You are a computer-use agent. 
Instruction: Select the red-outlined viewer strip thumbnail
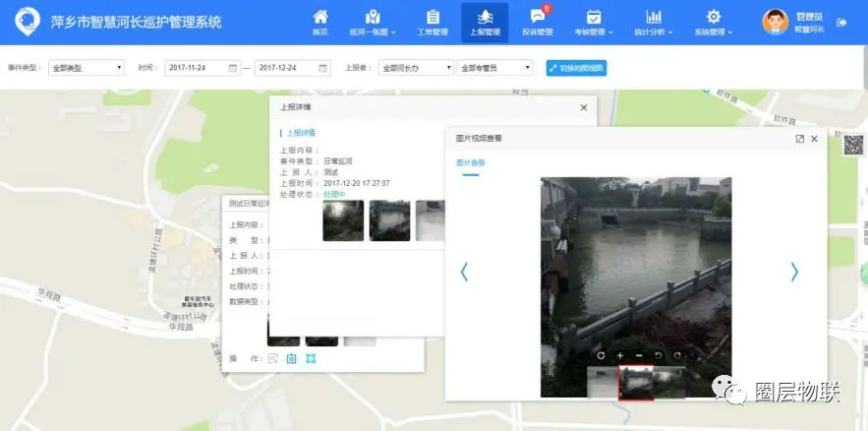pos(635,382)
